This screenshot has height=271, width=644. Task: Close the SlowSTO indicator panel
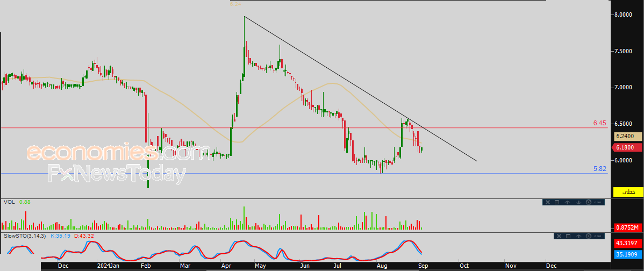[558, 236]
